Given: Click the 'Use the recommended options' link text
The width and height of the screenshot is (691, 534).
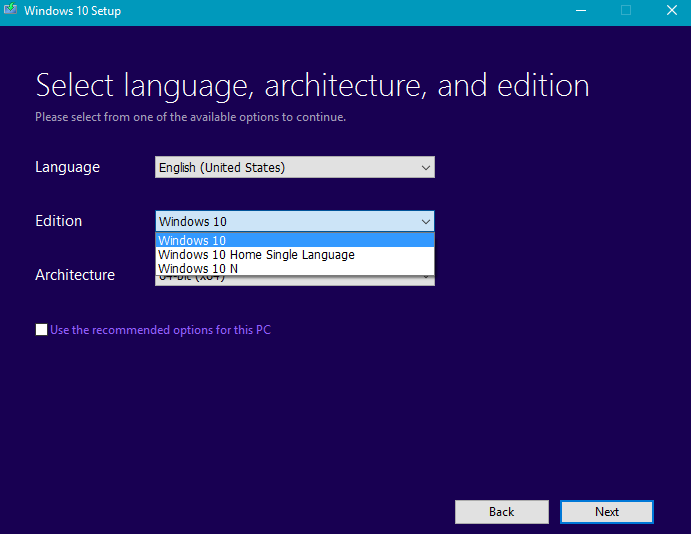Looking at the screenshot, I should tap(160, 330).
